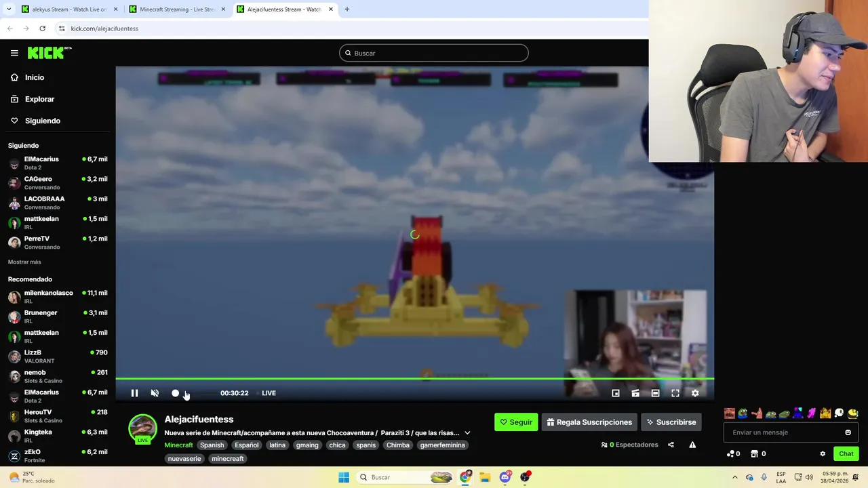Insert the white ghost emote
868x488 pixels.
coord(839,413)
